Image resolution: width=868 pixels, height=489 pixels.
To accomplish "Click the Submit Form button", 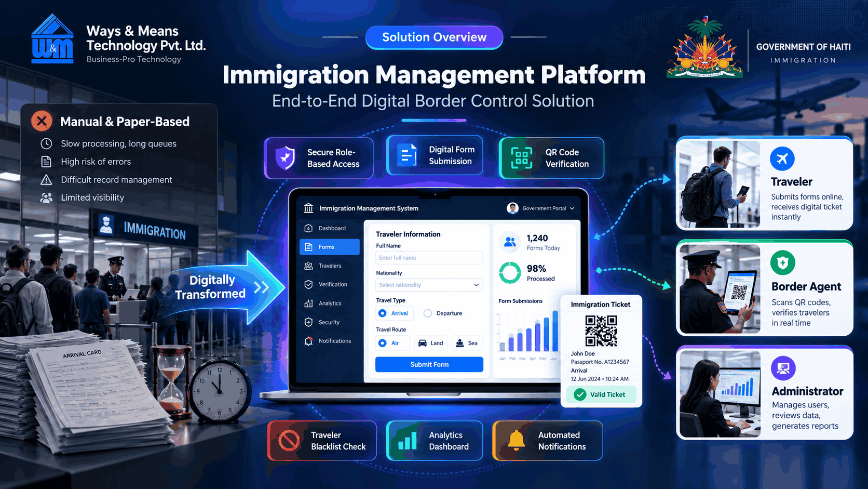I will coord(429,364).
